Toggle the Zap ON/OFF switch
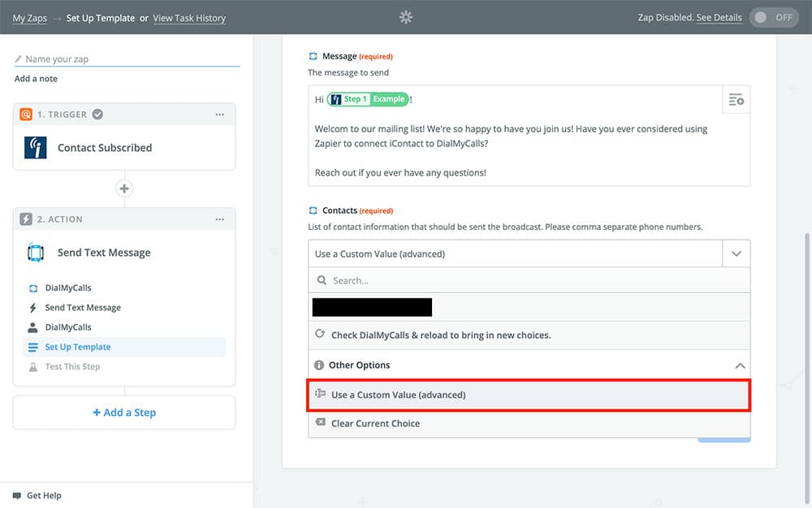 click(x=774, y=17)
